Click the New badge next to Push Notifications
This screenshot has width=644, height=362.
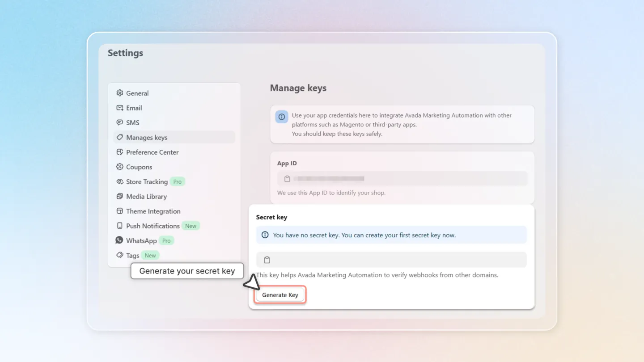(x=191, y=226)
